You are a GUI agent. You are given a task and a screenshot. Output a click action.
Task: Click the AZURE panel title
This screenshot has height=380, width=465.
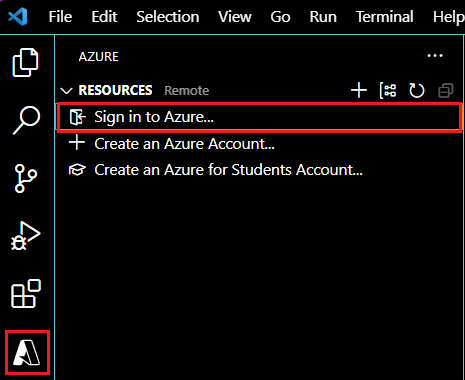99,57
